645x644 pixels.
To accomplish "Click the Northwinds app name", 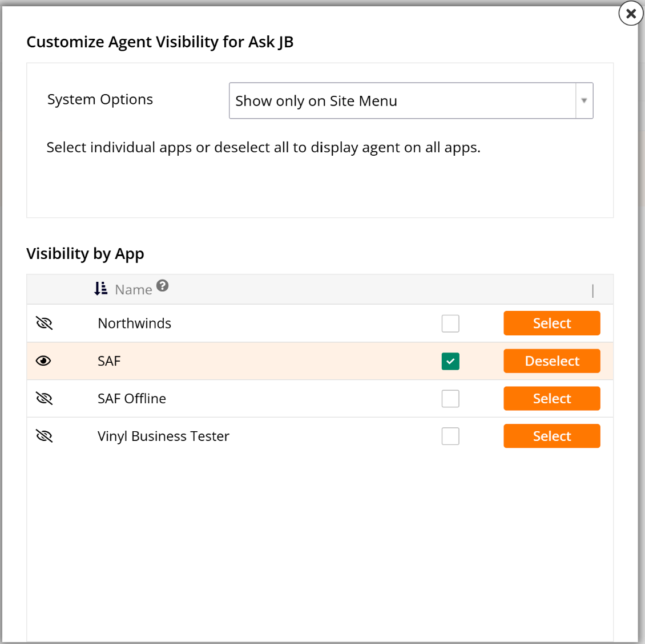I will [x=134, y=323].
